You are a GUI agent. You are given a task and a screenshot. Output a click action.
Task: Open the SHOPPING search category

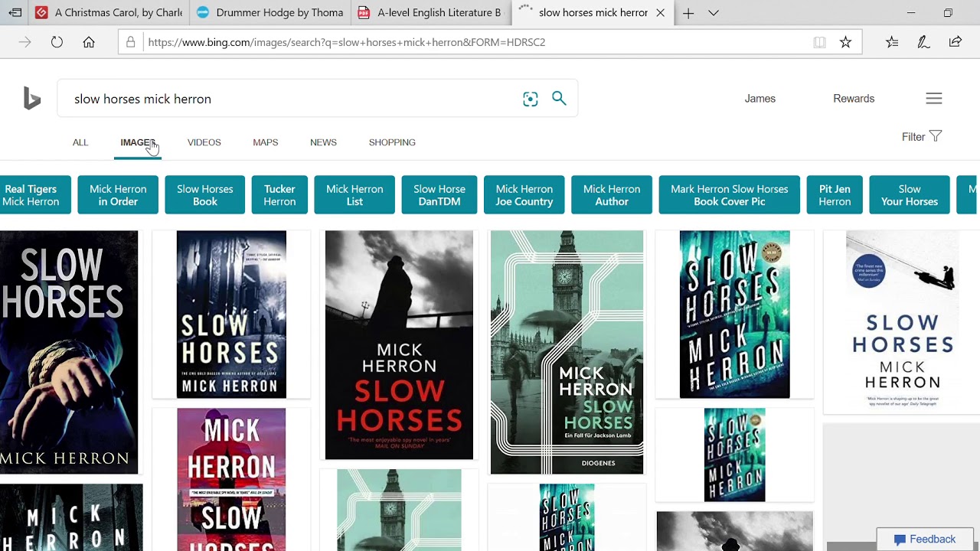392,142
